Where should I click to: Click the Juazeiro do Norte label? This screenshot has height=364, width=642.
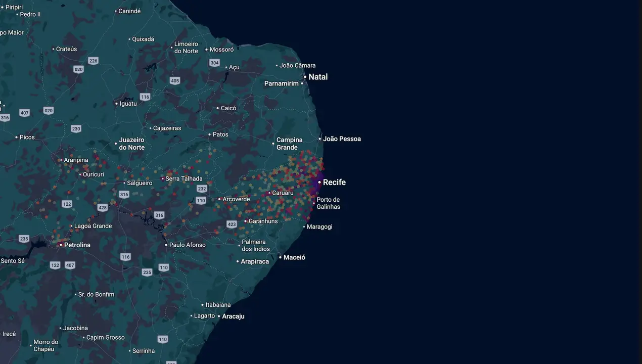coord(132,144)
